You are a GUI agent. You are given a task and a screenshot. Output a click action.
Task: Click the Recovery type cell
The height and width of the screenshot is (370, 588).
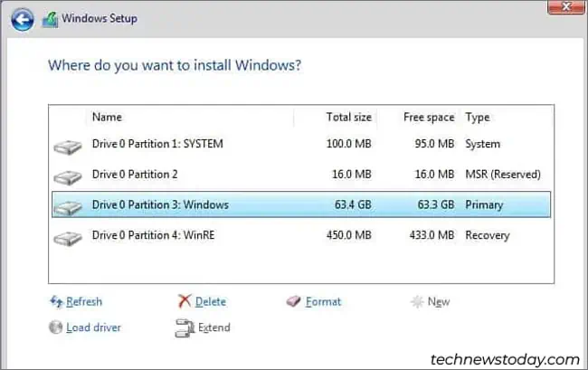click(488, 235)
